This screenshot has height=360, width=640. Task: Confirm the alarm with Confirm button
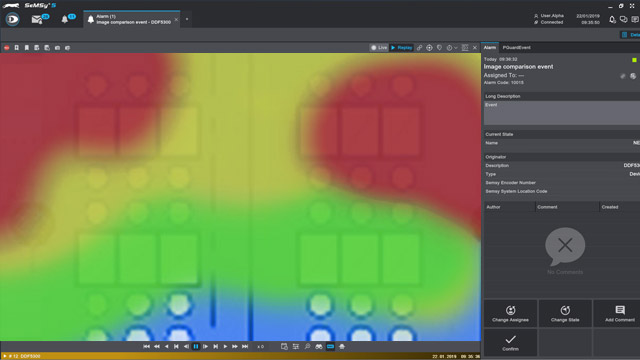510,343
